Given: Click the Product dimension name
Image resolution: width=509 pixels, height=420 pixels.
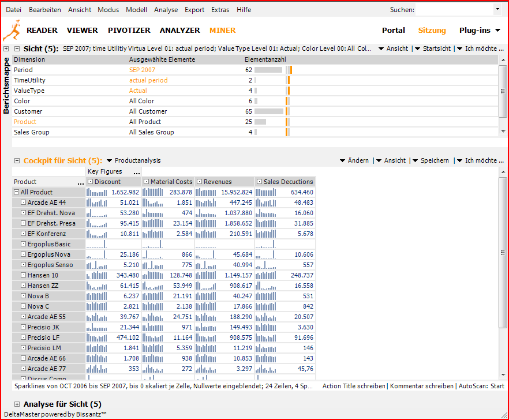Looking at the screenshot, I should pos(25,122).
